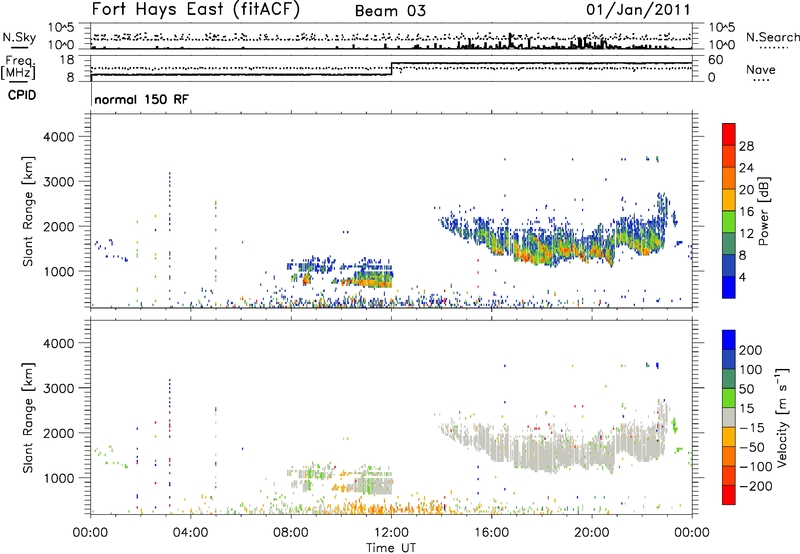Click the "20:00" time axis label
Screen dimensions: 800x554
click(592, 533)
